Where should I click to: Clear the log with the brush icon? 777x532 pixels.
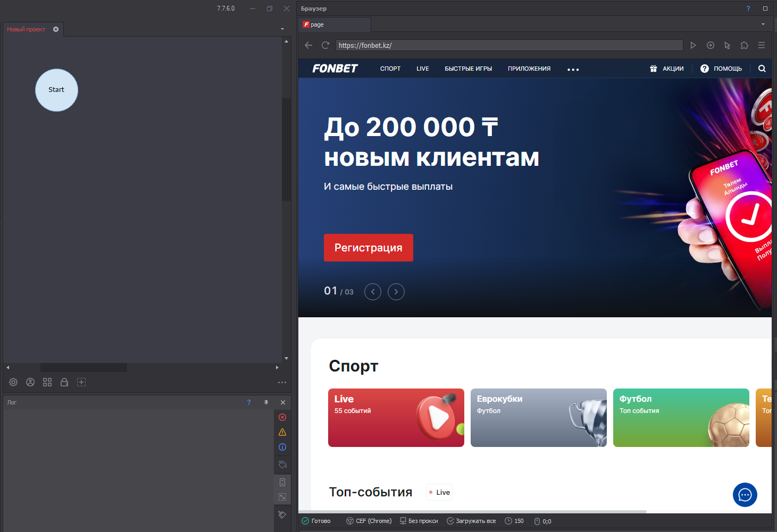(282, 514)
